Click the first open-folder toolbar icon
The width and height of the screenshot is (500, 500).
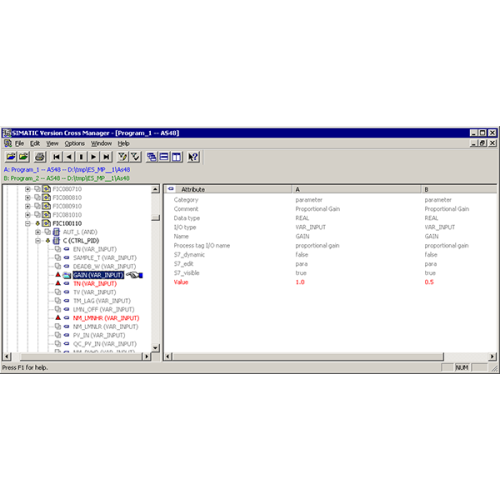click(11, 157)
